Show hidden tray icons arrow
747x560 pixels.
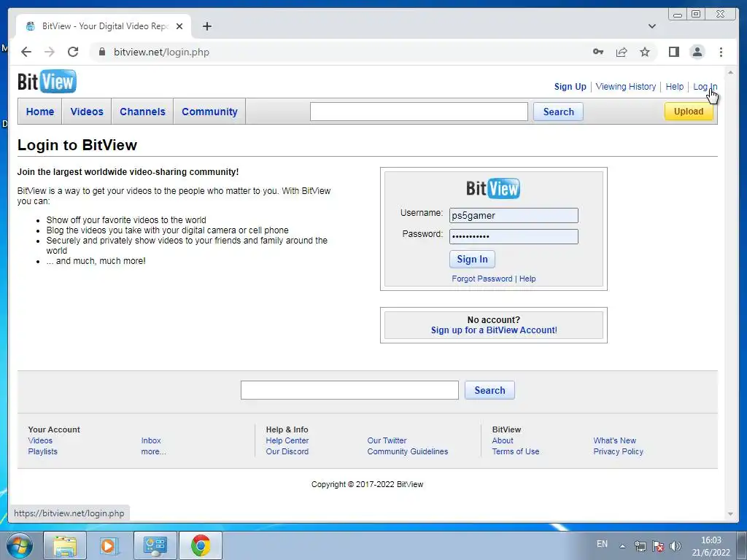[x=622, y=546]
